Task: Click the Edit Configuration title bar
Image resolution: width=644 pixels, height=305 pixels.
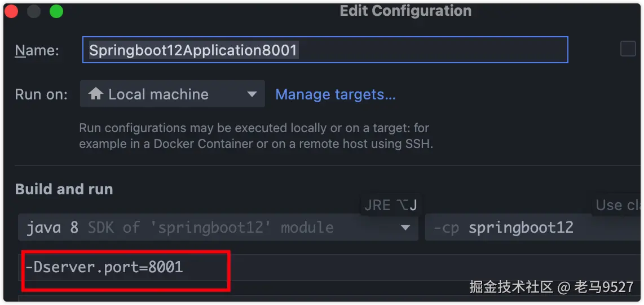Action: coord(405,11)
